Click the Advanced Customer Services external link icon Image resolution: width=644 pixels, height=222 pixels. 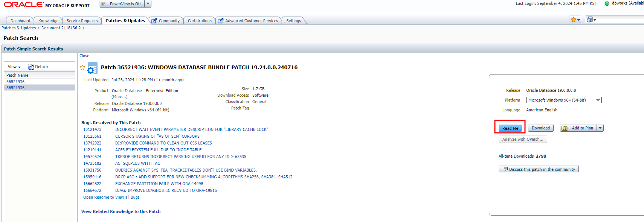221,21
